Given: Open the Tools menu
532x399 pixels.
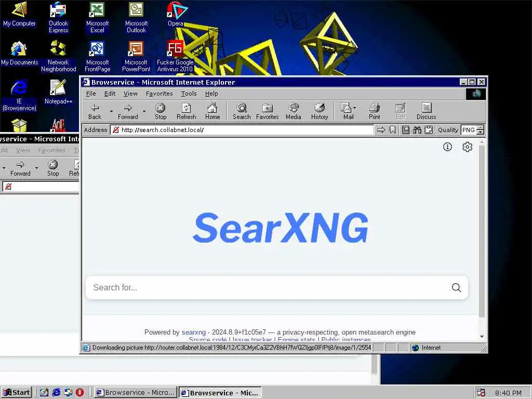Looking at the screenshot, I should pos(189,94).
